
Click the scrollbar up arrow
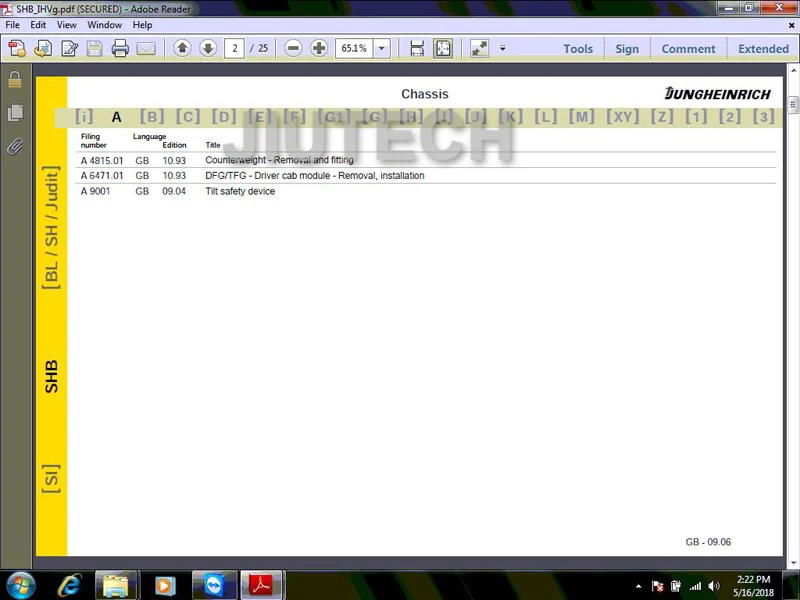tap(793, 70)
